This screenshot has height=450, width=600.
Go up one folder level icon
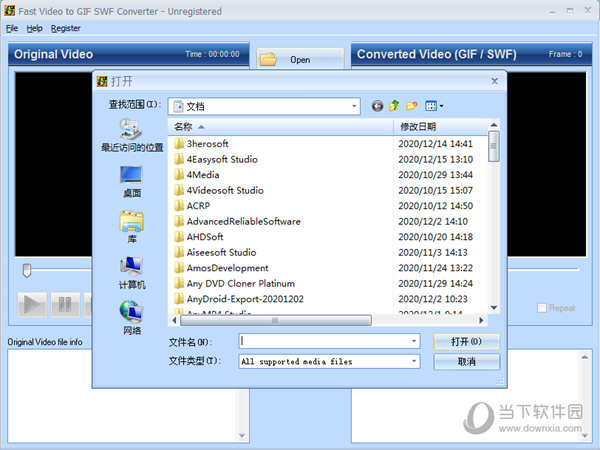pos(394,106)
